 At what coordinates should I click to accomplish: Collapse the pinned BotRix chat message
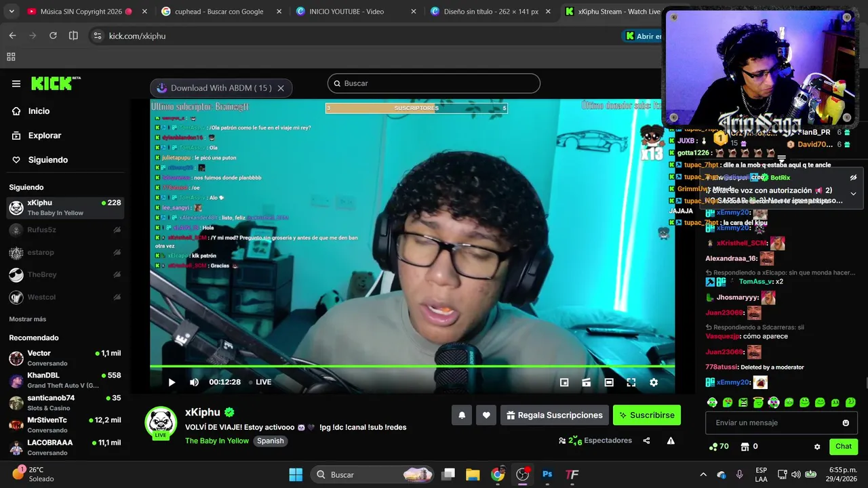853,193
